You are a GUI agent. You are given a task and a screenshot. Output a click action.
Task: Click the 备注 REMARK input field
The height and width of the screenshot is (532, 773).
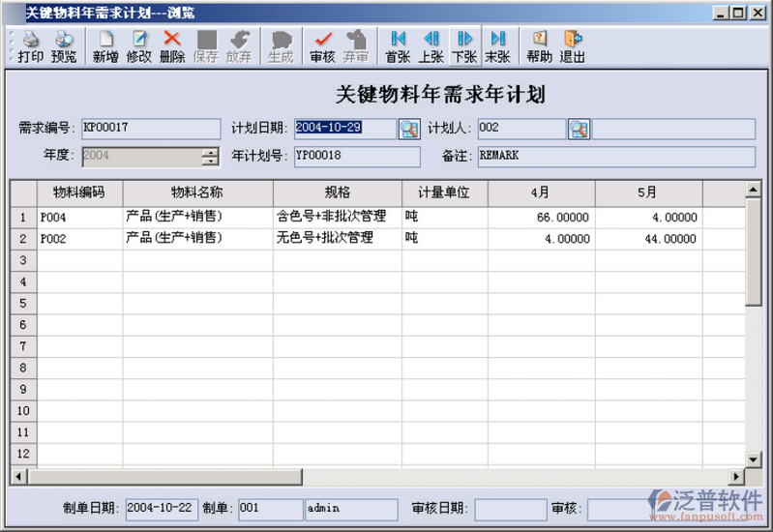tap(614, 156)
